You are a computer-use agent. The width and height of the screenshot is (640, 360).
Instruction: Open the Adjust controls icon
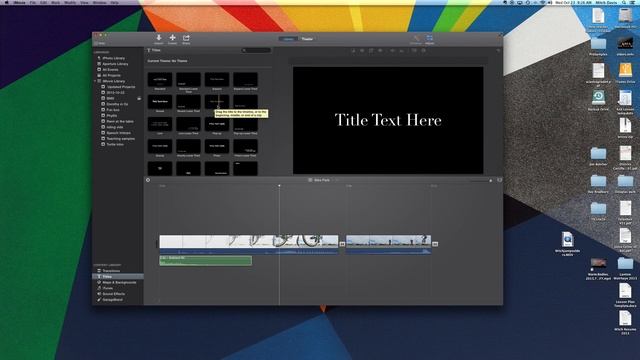430,39
